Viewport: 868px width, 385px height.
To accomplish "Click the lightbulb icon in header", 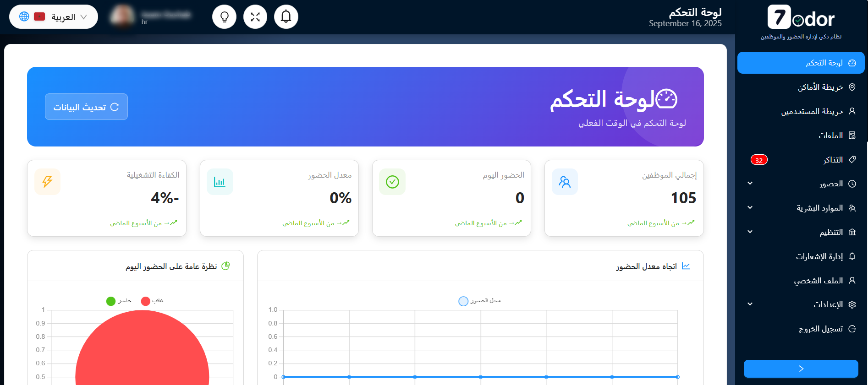I will 225,17.
